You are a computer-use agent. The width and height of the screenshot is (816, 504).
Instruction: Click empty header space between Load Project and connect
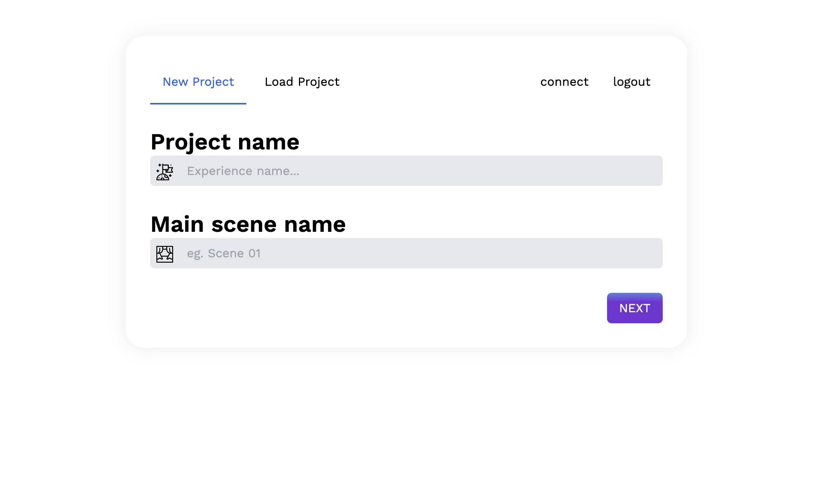pyautogui.click(x=439, y=82)
